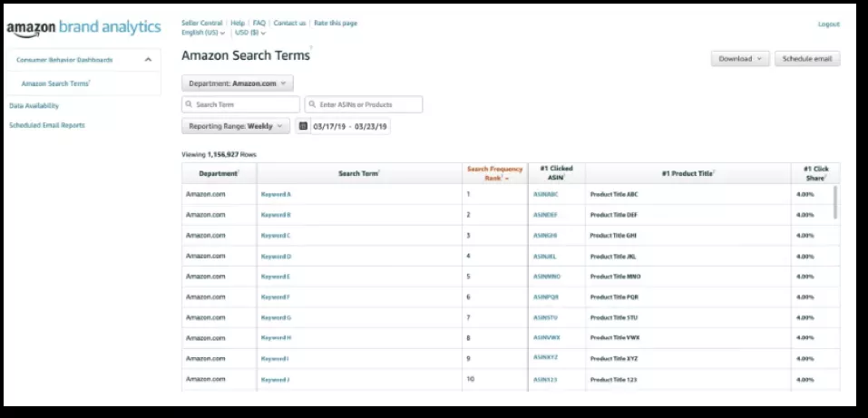
Task: Open the Contact us link
Action: tap(289, 24)
